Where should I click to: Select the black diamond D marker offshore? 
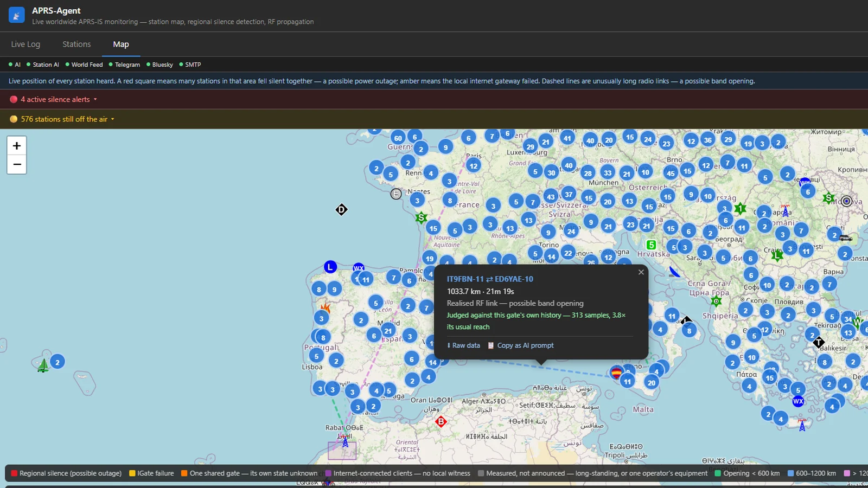click(341, 210)
